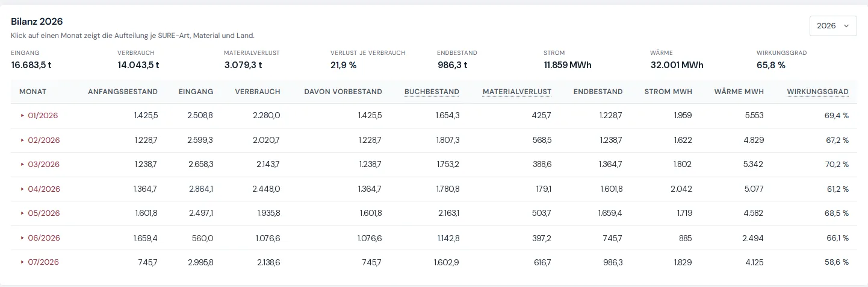Click the Eingang column header in table
The width and height of the screenshot is (868, 287).
click(x=196, y=92)
